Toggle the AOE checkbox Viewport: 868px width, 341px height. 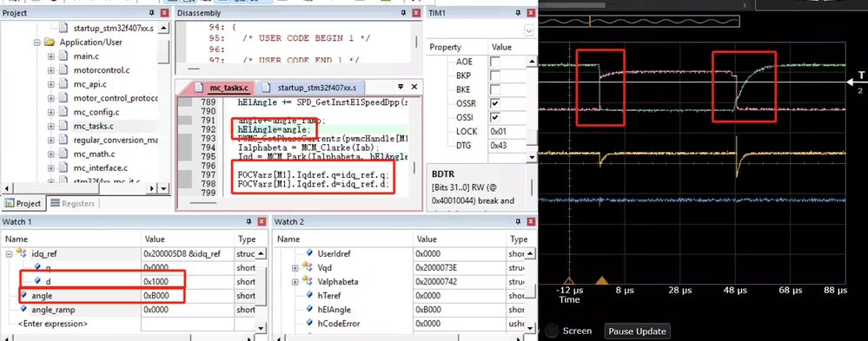[495, 62]
